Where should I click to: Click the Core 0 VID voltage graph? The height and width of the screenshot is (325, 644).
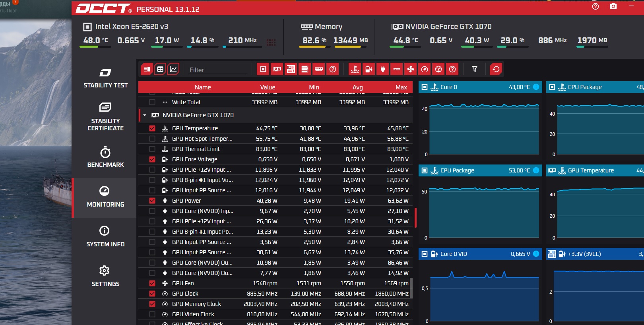pos(484,294)
